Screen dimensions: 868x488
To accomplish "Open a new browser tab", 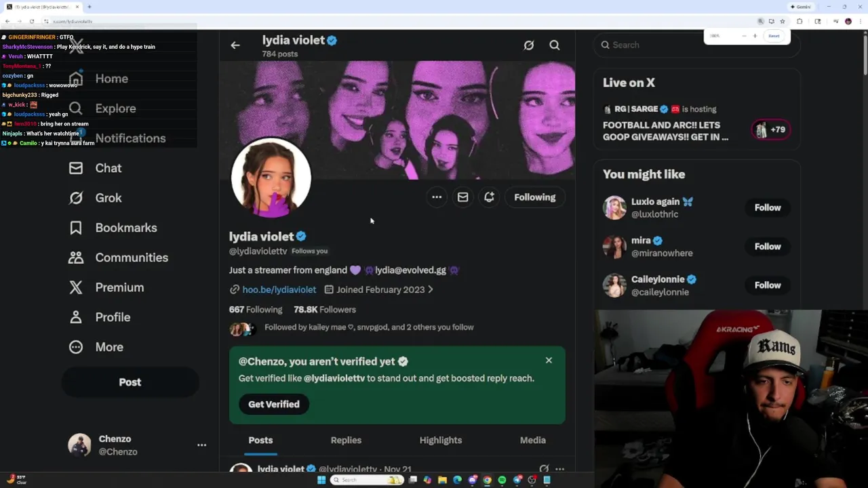I will [90, 7].
